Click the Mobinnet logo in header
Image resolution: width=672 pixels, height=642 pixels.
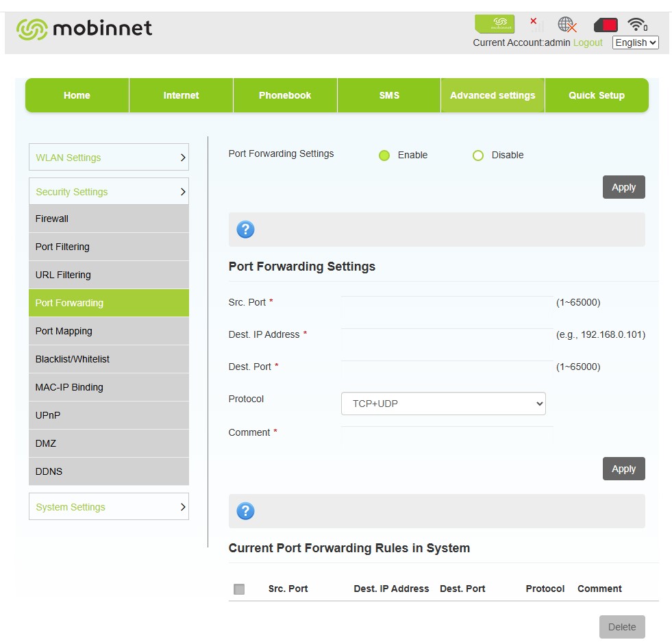[x=84, y=29]
